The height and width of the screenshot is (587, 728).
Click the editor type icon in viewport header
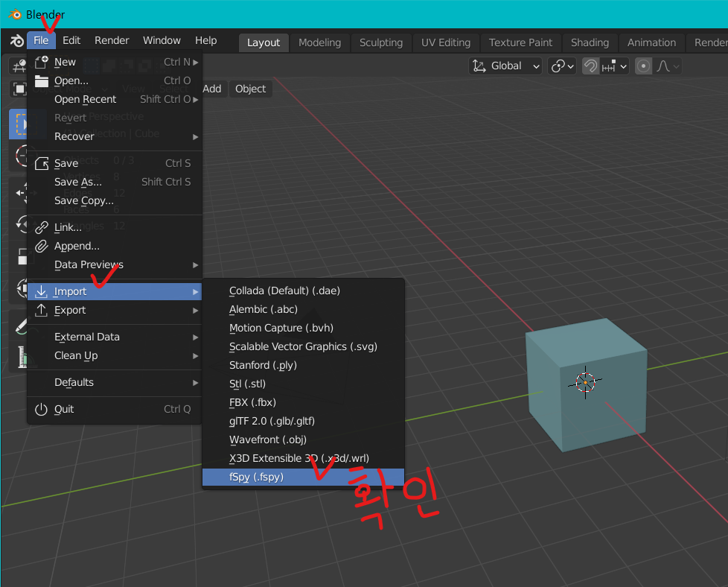pos(19,66)
